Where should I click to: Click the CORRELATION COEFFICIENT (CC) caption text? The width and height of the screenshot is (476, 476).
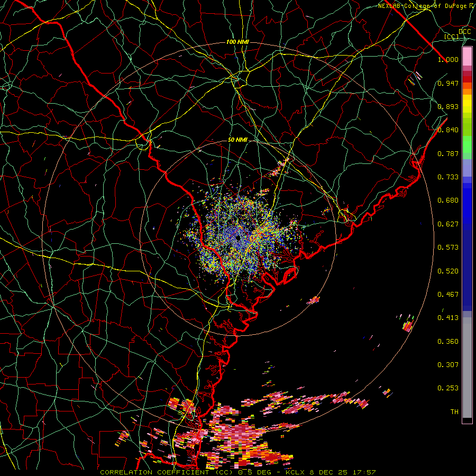click(x=166, y=472)
